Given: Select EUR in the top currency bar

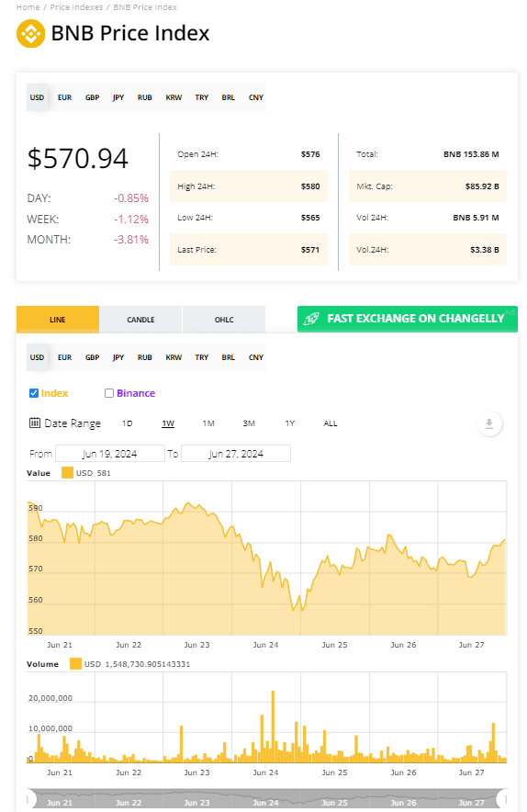Looking at the screenshot, I should tap(64, 97).
